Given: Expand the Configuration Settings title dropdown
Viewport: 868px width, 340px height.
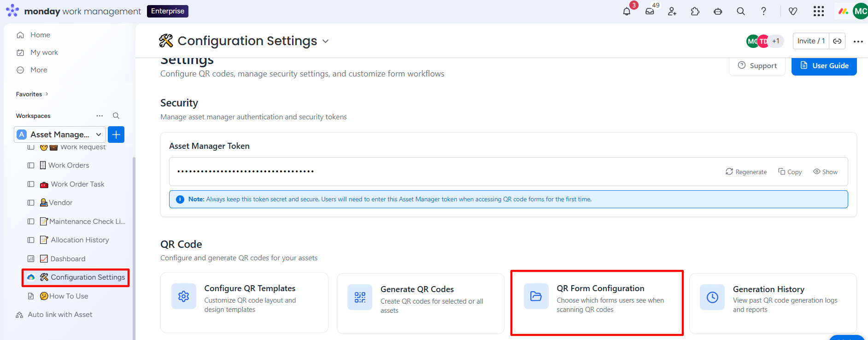Looking at the screenshot, I should (x=326, y=41).
